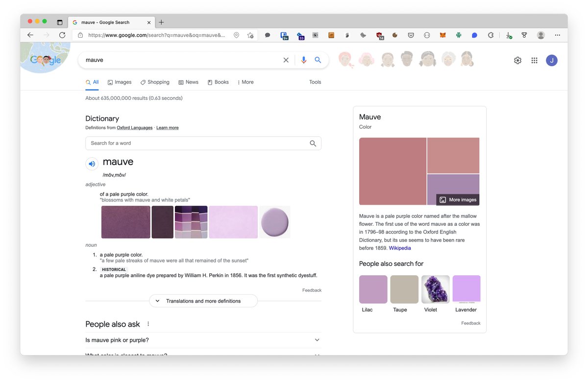Open the browser rewards trophy icon
The width and height of the screenshot is (588, 382).
[x=524, y=35]
